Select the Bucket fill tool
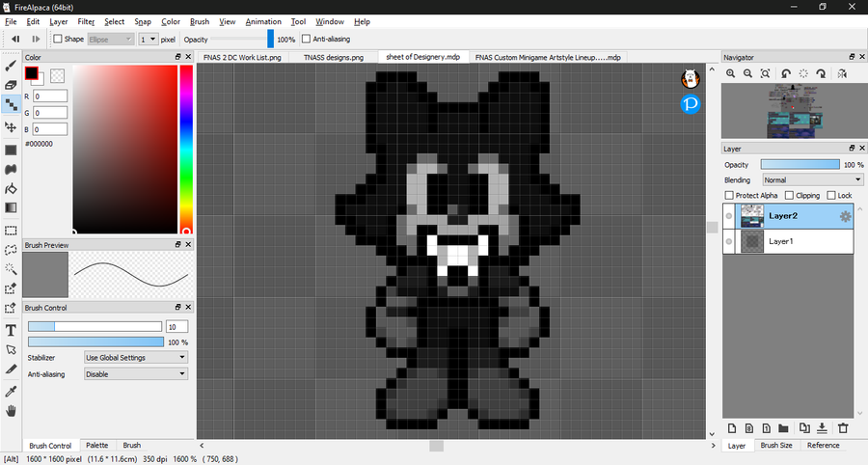868x465 pixels. point(11,189)
